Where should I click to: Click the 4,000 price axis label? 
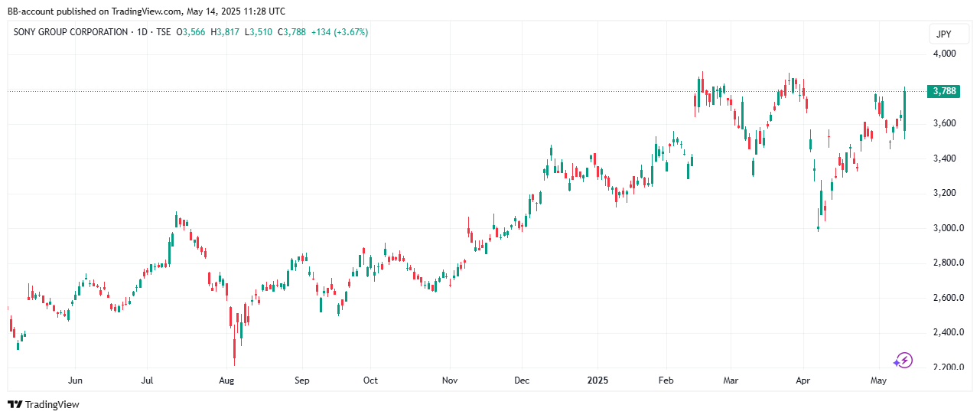(x=945, y=54)
